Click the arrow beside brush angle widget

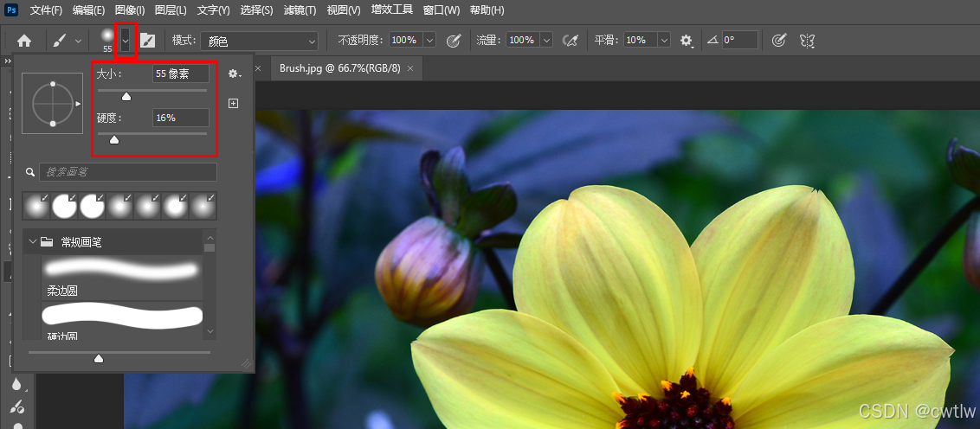coord(78,104)
